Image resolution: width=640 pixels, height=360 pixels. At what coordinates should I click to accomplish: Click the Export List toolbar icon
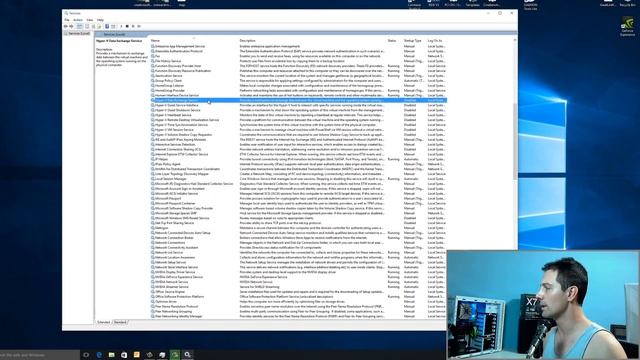tap(99, 26)
